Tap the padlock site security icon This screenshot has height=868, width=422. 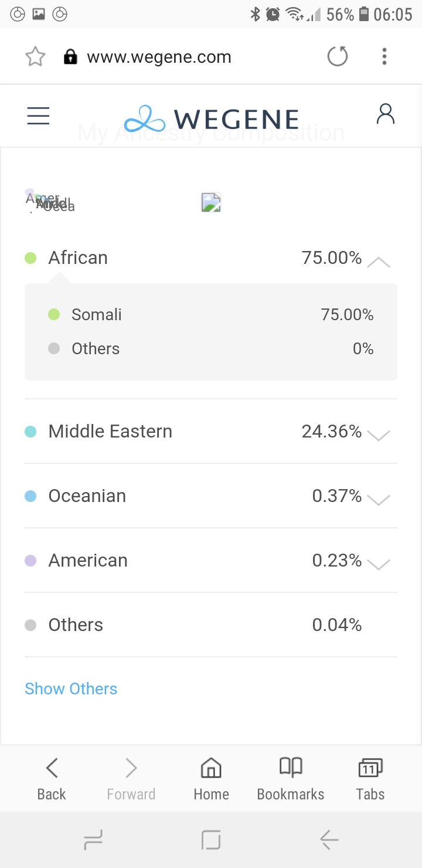point(70,57)
